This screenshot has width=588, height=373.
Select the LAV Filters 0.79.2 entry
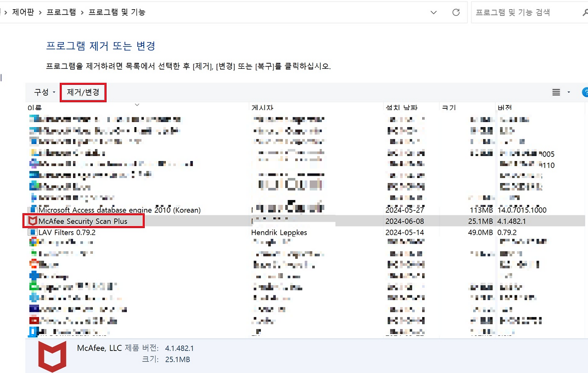tap(67, 232)
